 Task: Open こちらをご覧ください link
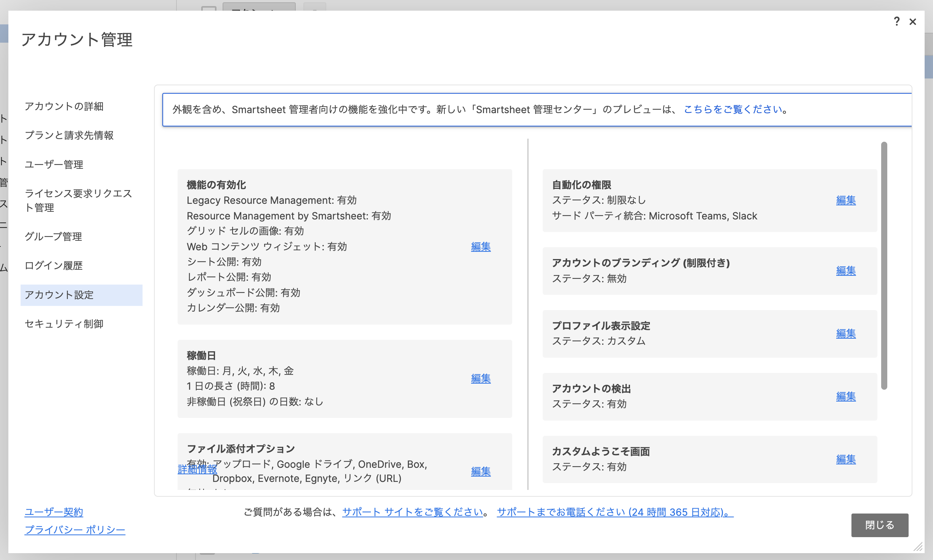(x=734, y=109)
